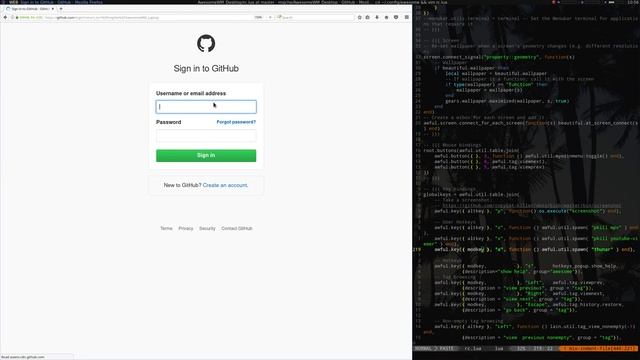Click the rc.lua filename in vim statusline

473,349
